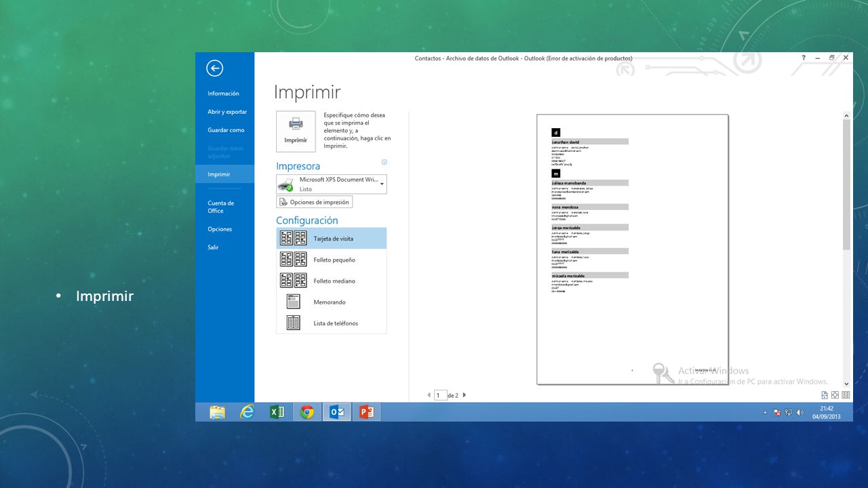Open PowerPoint from the taskbar
The image size is (868, 488).
tap(367, 412)
